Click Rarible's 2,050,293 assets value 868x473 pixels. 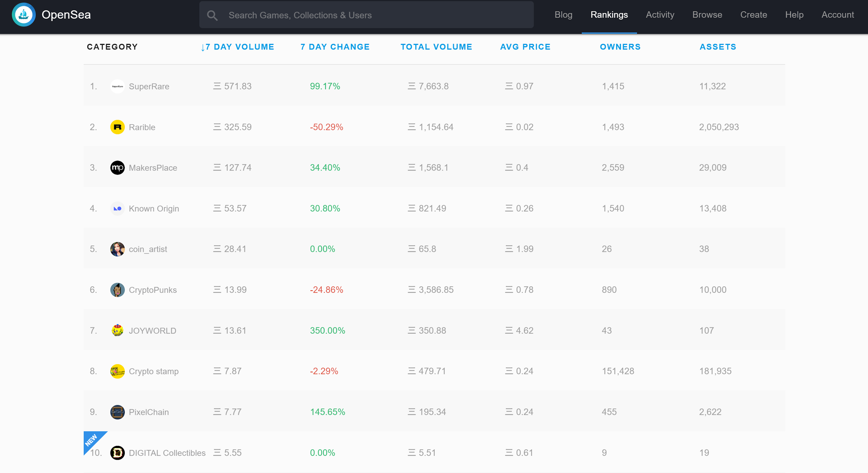(719, 127)
